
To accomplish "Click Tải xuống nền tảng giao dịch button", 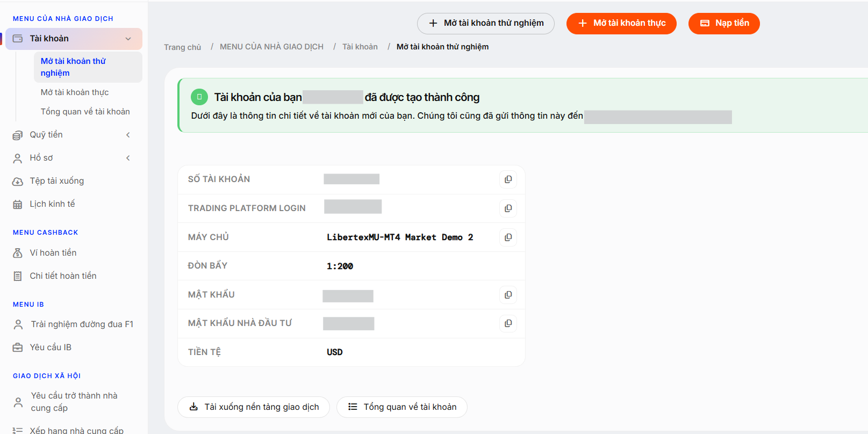I will 254,407.
